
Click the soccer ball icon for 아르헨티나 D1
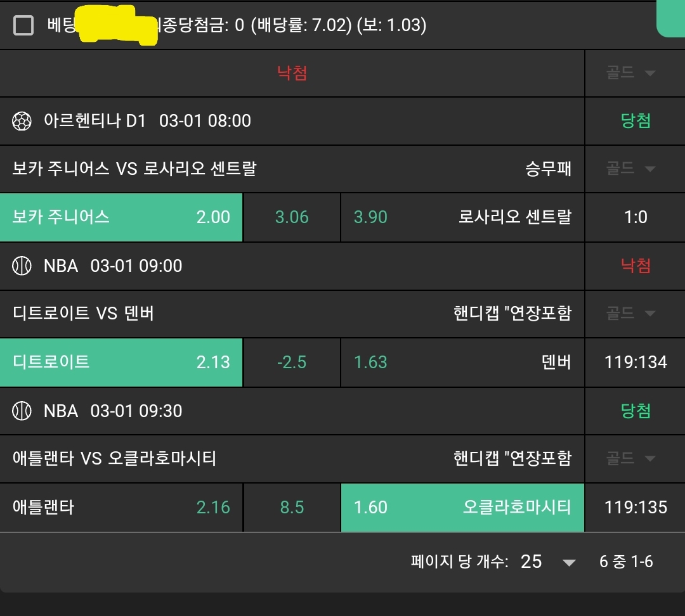(22, 120)
